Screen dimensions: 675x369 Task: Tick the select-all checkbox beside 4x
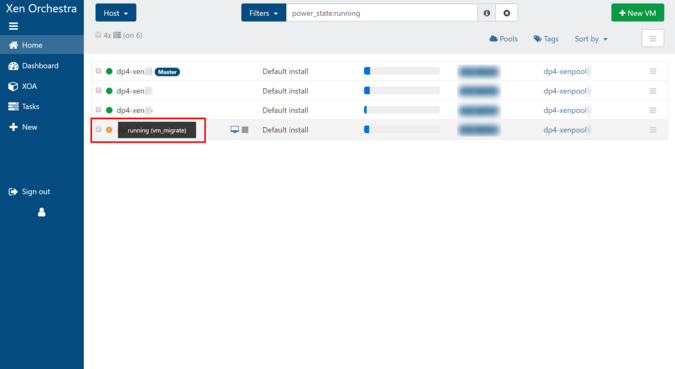(x=98, y=35)
